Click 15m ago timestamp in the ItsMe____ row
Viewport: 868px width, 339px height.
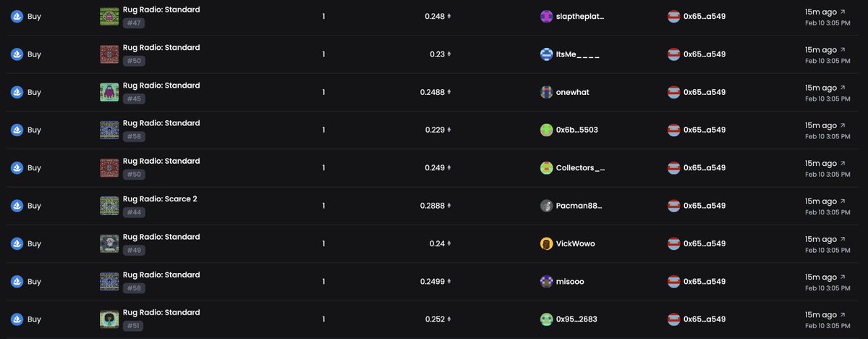coord(821,50)
